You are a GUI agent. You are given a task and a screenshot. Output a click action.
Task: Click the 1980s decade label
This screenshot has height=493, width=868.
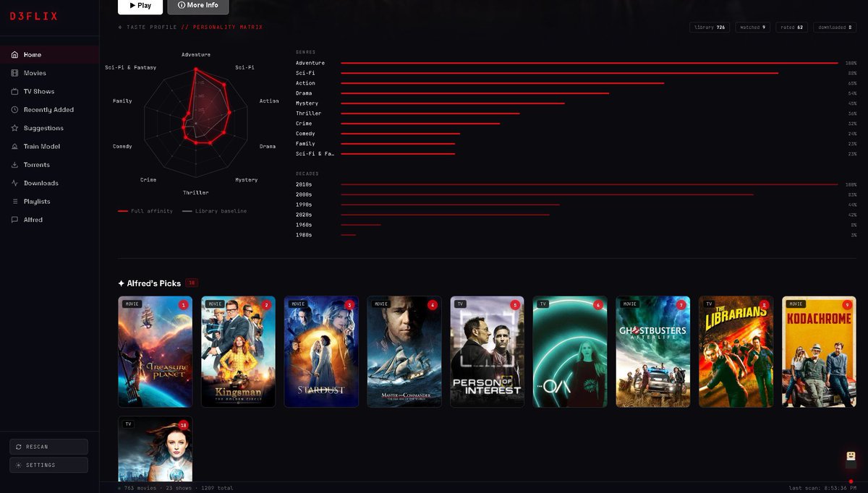pyautogui.click(x=304, y=235)
